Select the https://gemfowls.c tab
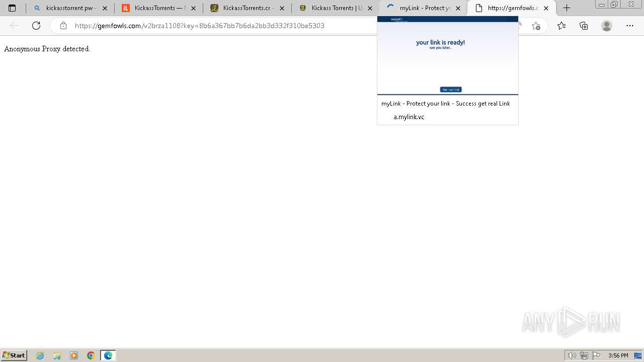This screenshot has height=362, width=644. 512,8
